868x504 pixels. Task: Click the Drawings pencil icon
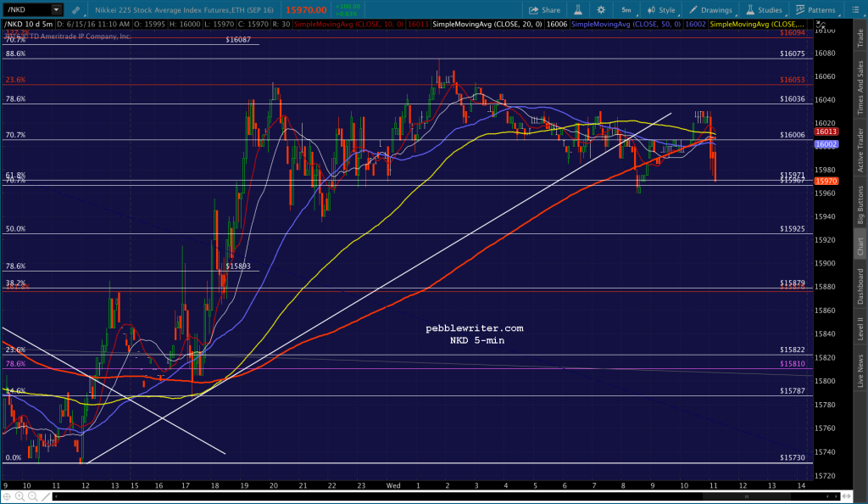coord(693,10)
